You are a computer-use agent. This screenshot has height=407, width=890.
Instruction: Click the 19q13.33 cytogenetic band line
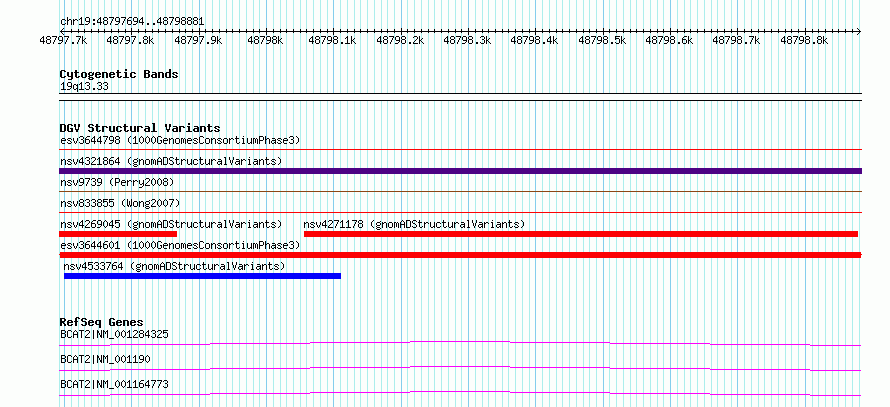(460, 97)
